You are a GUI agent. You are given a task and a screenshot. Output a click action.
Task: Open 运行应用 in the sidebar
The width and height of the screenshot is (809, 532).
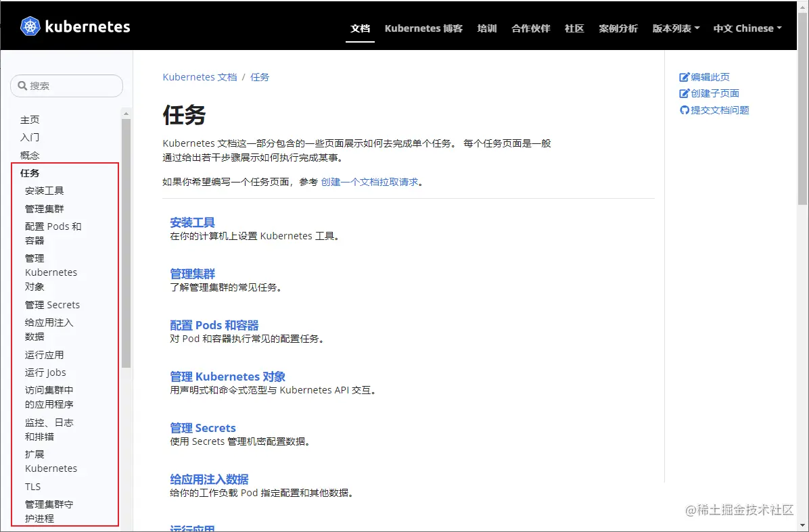pyautogui.click(x=45, y=355)
